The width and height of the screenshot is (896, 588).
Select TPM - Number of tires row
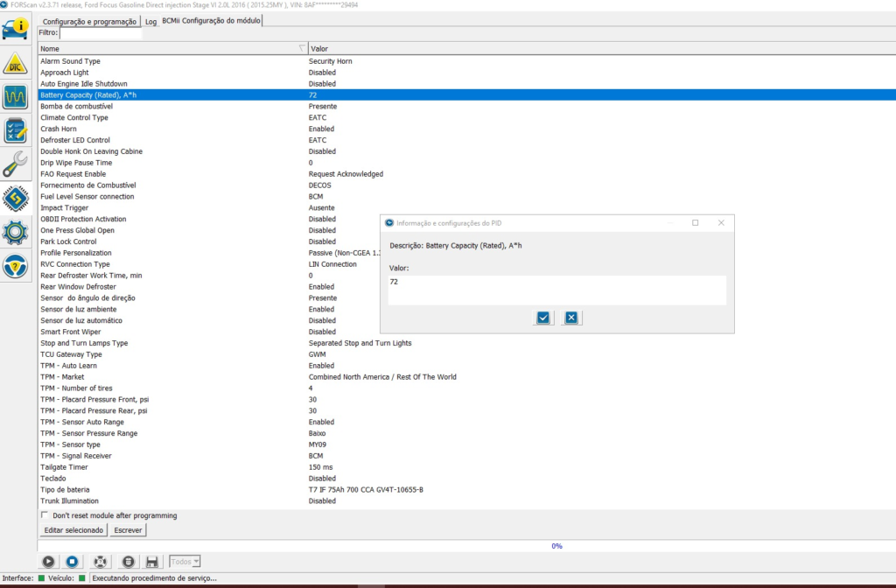(467, 388)
